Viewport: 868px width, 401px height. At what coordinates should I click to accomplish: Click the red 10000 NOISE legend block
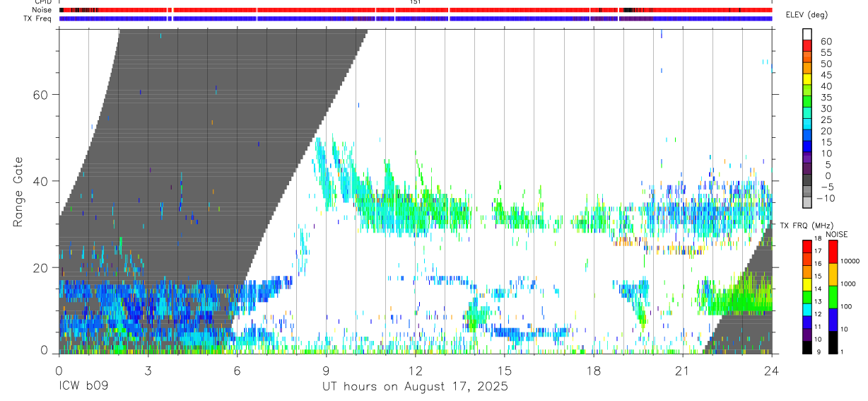point(833,252)
